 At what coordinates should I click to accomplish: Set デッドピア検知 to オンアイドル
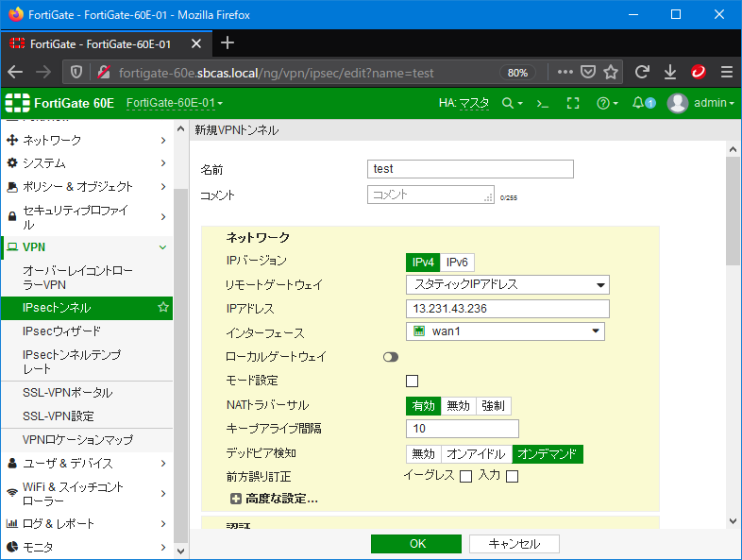click(477, 454)
